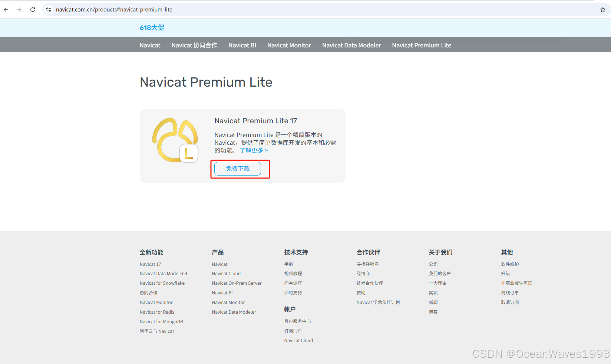Click the 帐户 footer heading
Image resolution: width=611 pixels, height=364 pixels.
(x=290, y=309)
